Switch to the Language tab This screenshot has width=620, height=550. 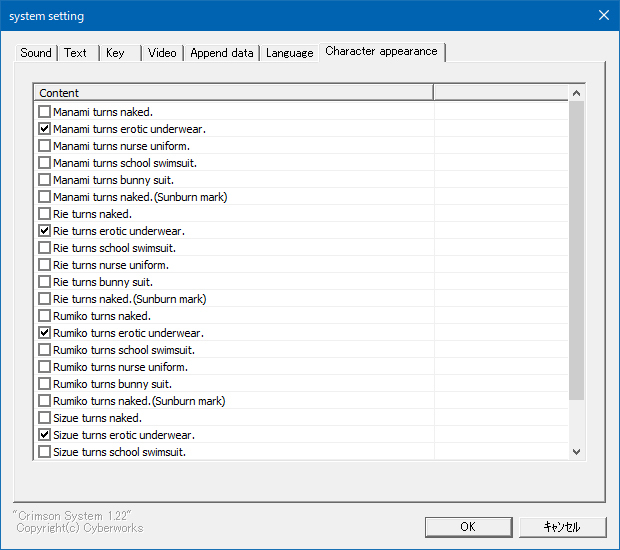click(289, 53)
